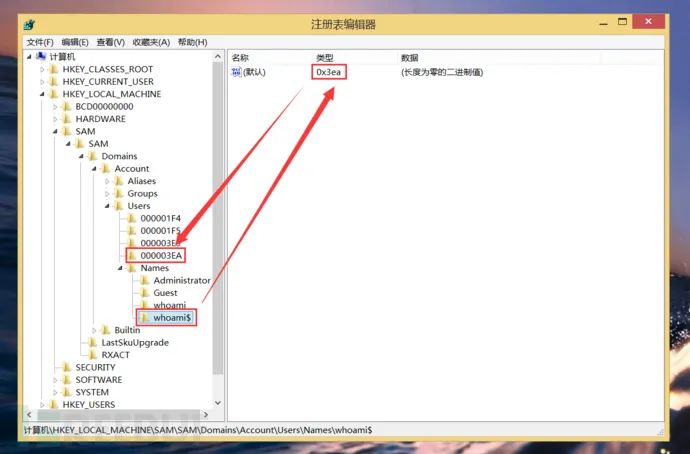Click the HKEY_CURRENT_USER folder icon
Viewport: 690px width, 454px height.
54,81
